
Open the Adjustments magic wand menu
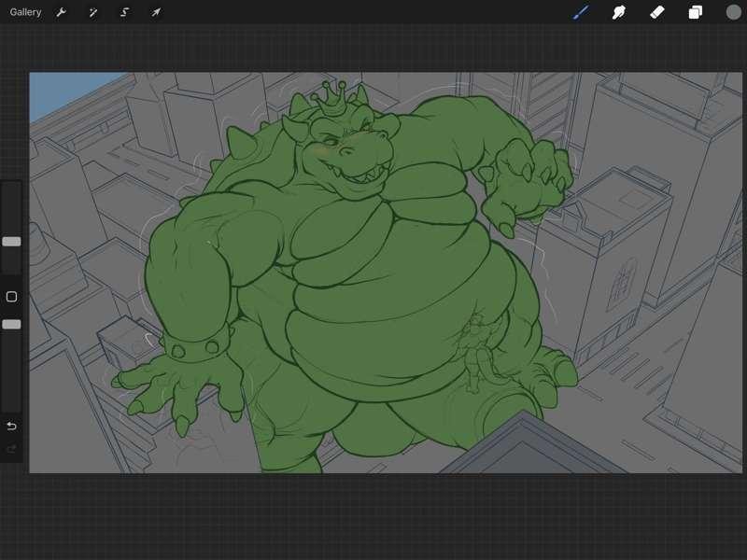pos(92,12)
